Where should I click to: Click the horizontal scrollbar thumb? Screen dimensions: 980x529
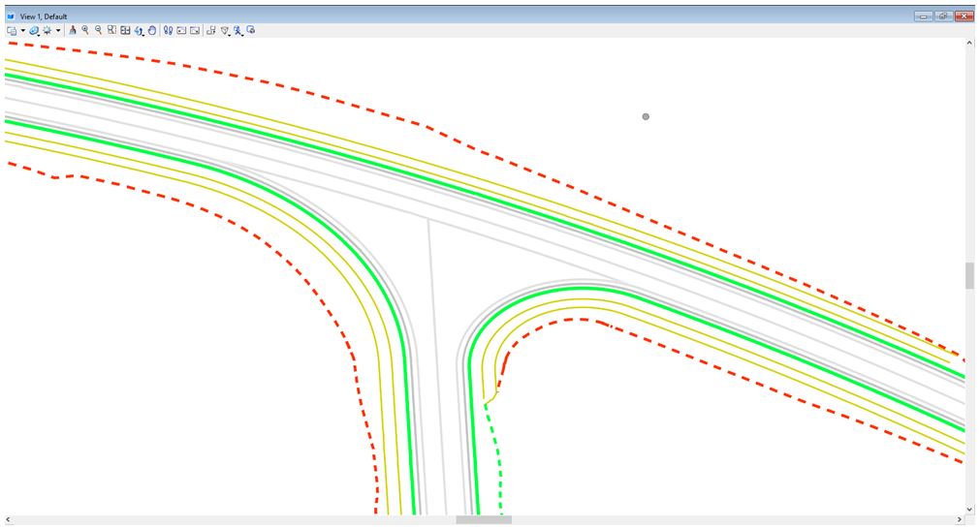pos(484,519)
